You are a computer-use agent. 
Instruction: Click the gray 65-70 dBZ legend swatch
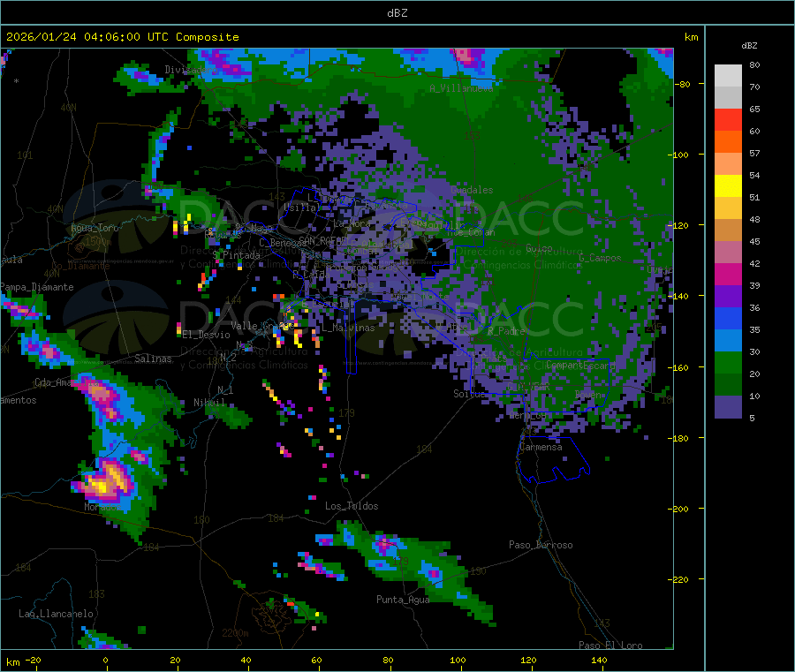pyautogui.click(x=728, y=97)
